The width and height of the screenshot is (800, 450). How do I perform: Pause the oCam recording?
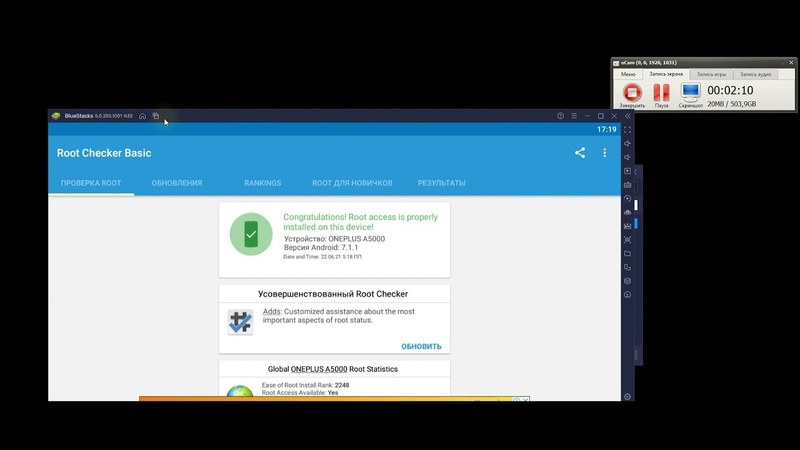pyautogui.click(x=661, y=95)
